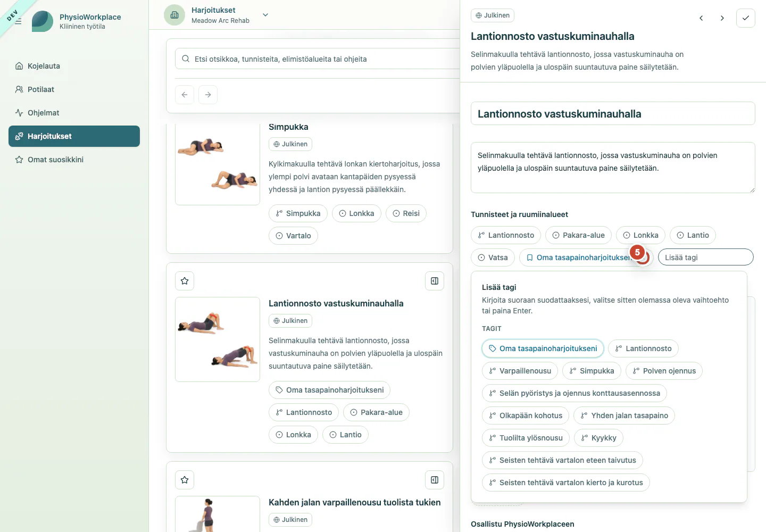Open side panel icon on Lantionnosto card
This screenshot has height=532, width=766.
435,281
